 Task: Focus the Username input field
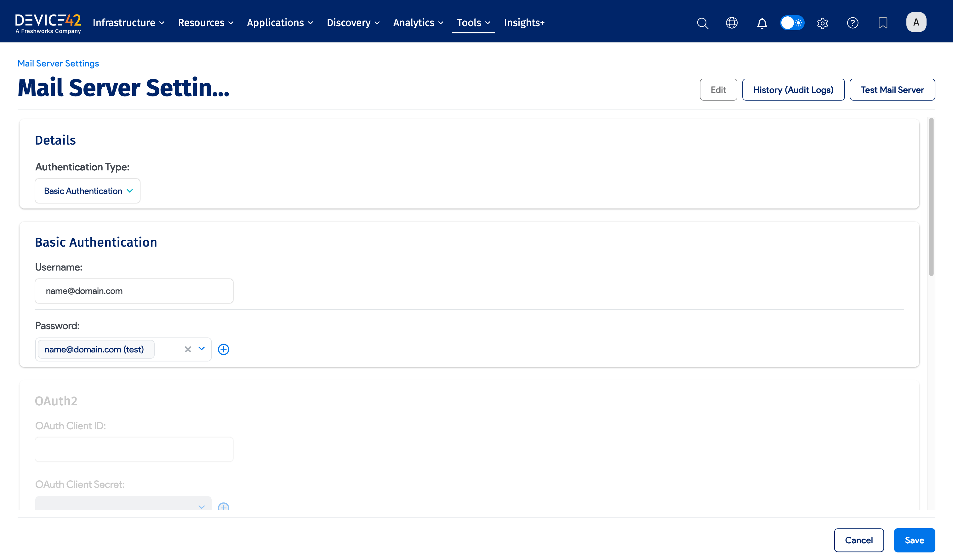pos(134,291)
